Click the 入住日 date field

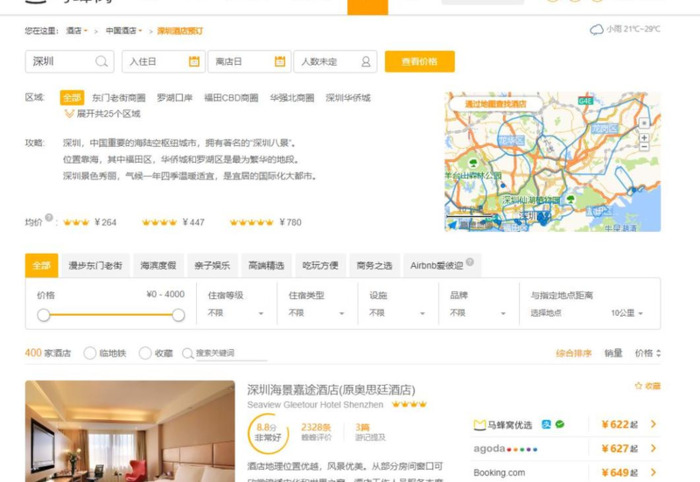[x=163, y=61]
